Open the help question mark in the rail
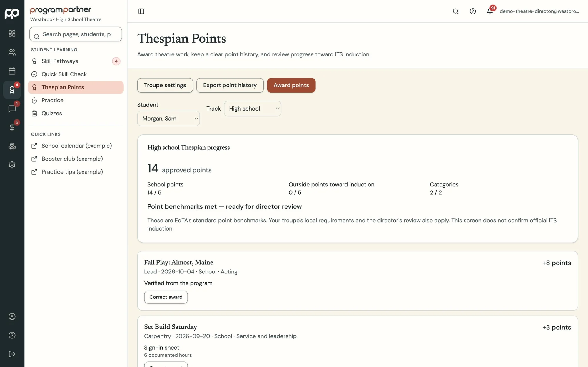588x367 pixels. pos(12,335)
